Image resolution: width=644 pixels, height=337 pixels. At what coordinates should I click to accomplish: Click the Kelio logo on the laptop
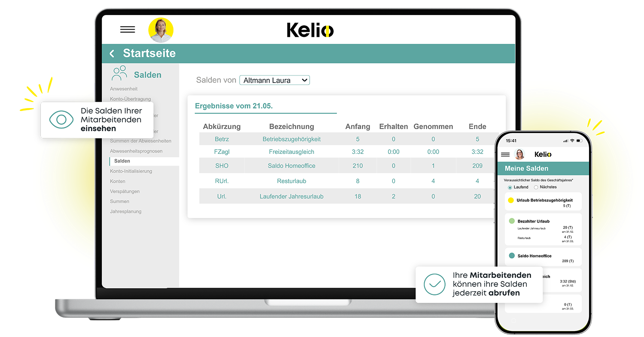click(x=310, y=30)
